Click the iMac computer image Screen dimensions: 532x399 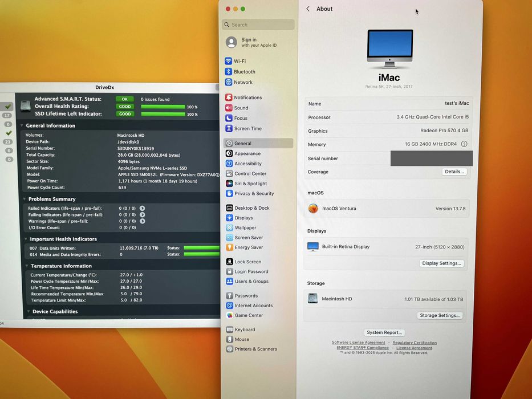[x=390, y=48]
